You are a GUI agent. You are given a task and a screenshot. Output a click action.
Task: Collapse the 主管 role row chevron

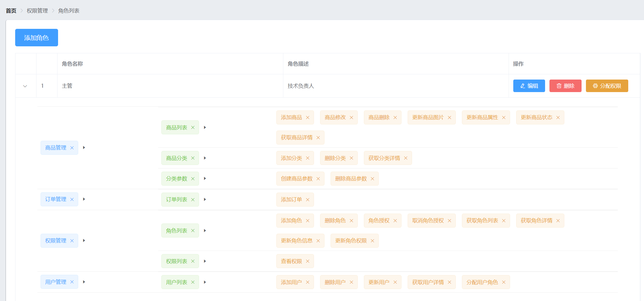tap(25, 86)
